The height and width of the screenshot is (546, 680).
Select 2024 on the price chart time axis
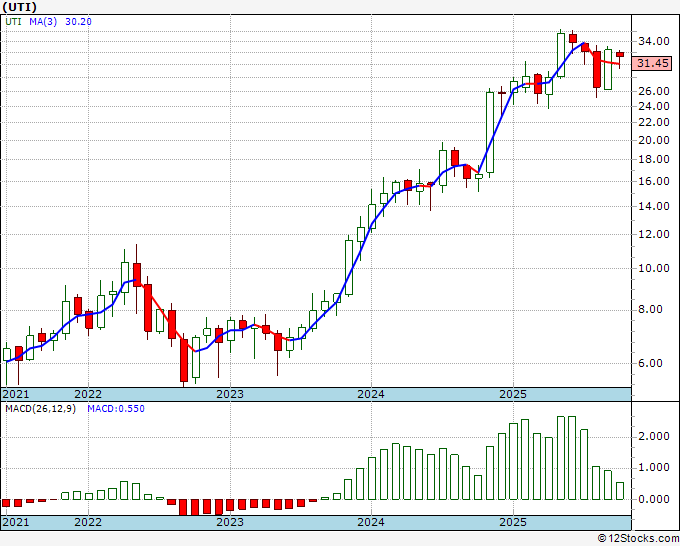tap(371, 394)
